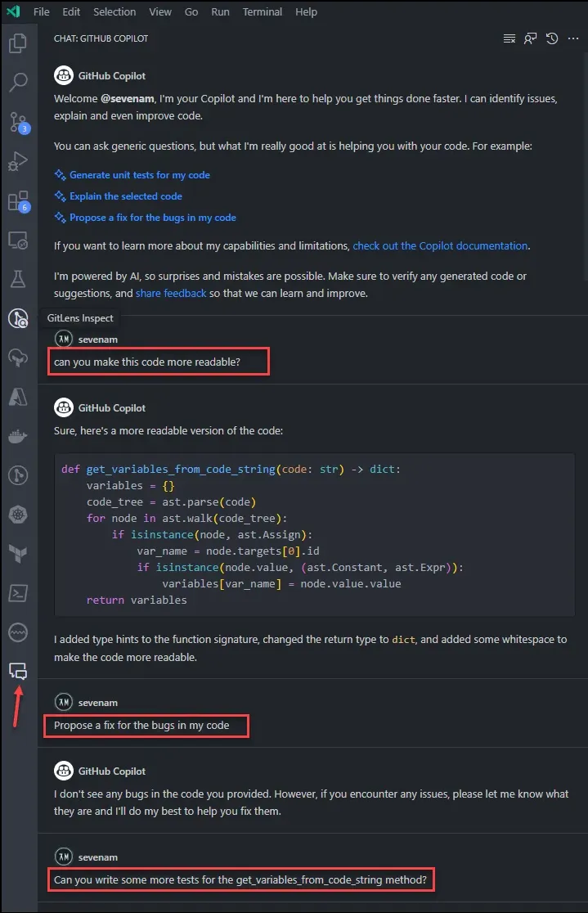Viewport: 588px width, 913px height.
Task: Click 'Propose a fix for the bugs' suggestion link
Action: [153, 218]
